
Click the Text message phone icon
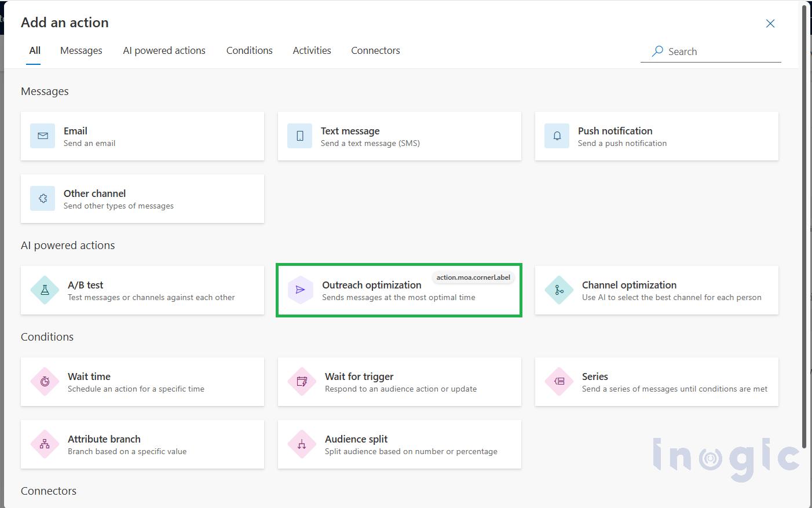[x=300, y=136]
